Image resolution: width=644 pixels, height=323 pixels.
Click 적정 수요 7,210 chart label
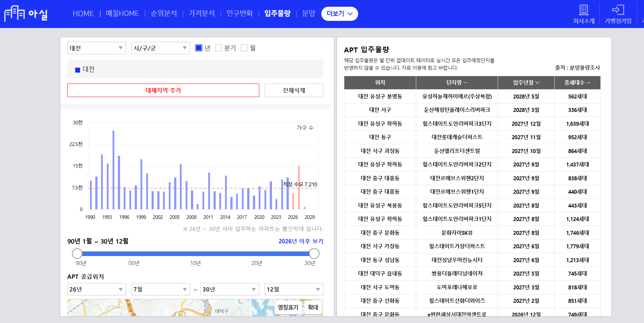tap(300, 184)
